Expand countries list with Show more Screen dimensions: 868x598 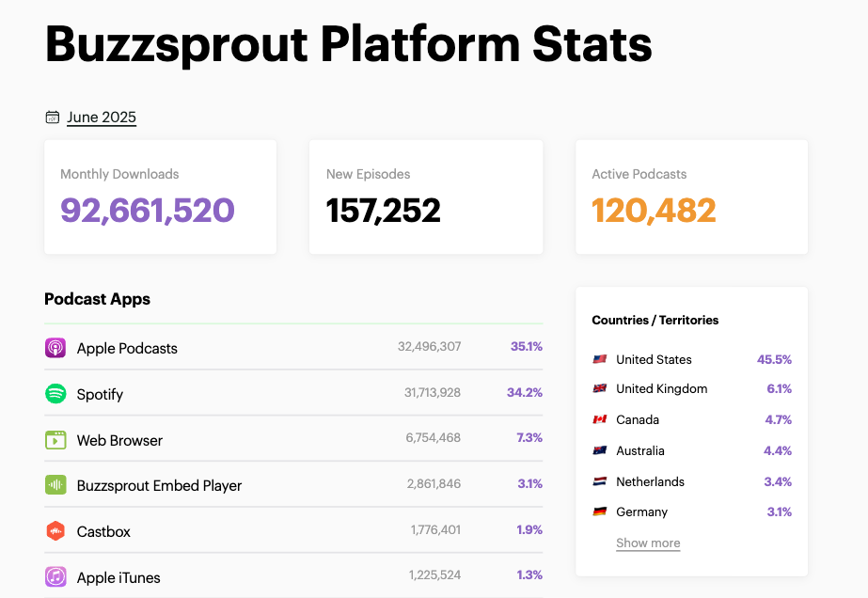click(648, 543)
